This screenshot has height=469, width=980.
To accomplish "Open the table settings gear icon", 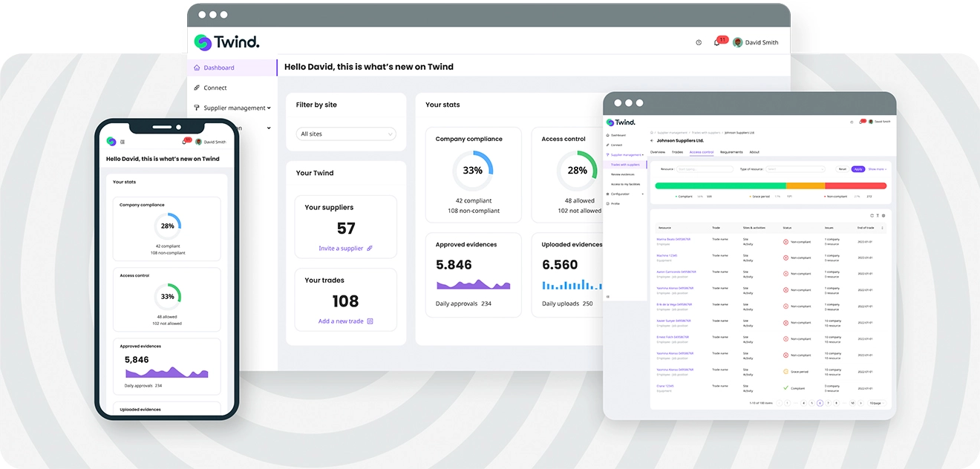I will [883, 215].
